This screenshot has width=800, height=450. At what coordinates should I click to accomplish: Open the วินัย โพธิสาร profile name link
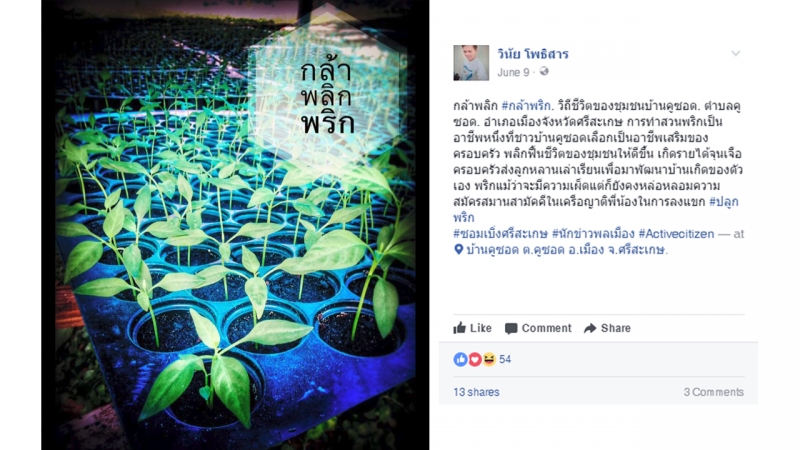click(533, 54)
